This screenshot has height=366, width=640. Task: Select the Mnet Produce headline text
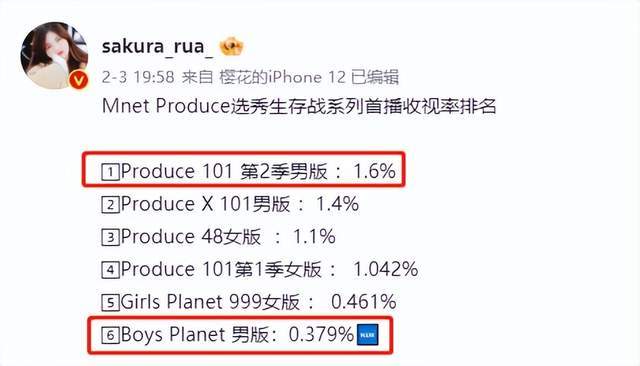pos(299,106)
